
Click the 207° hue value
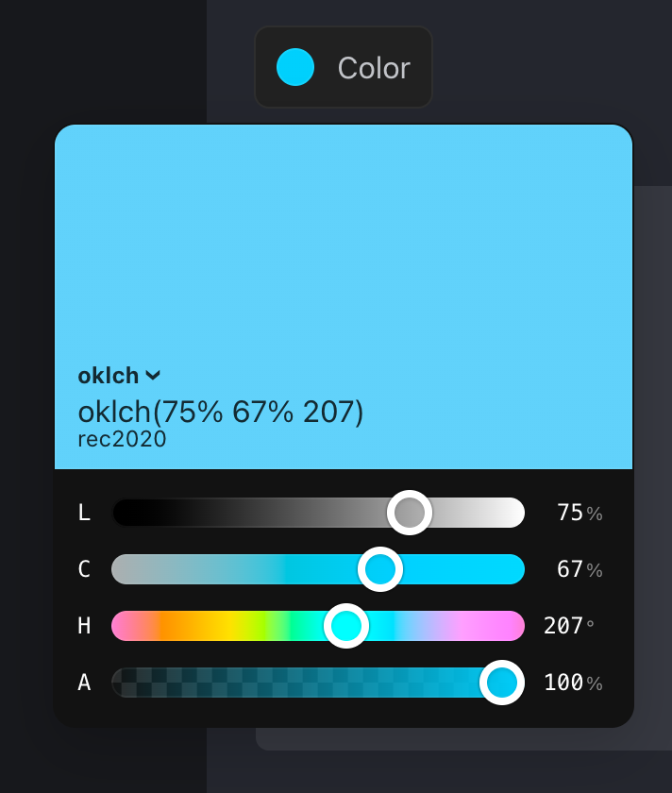[x=566, y=626]
